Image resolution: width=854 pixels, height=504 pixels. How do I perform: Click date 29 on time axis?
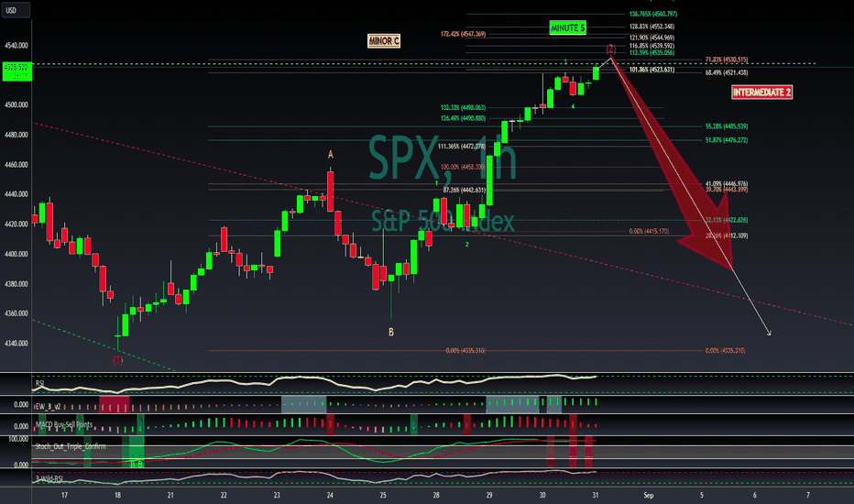click(x=489, y=495)
